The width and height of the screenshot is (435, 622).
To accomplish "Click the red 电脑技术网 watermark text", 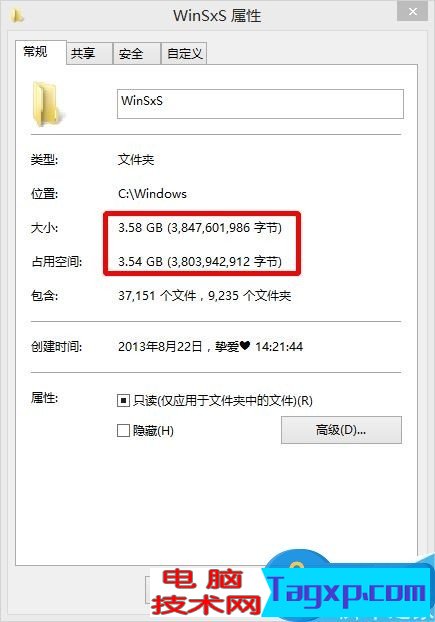I will [205, 593].
